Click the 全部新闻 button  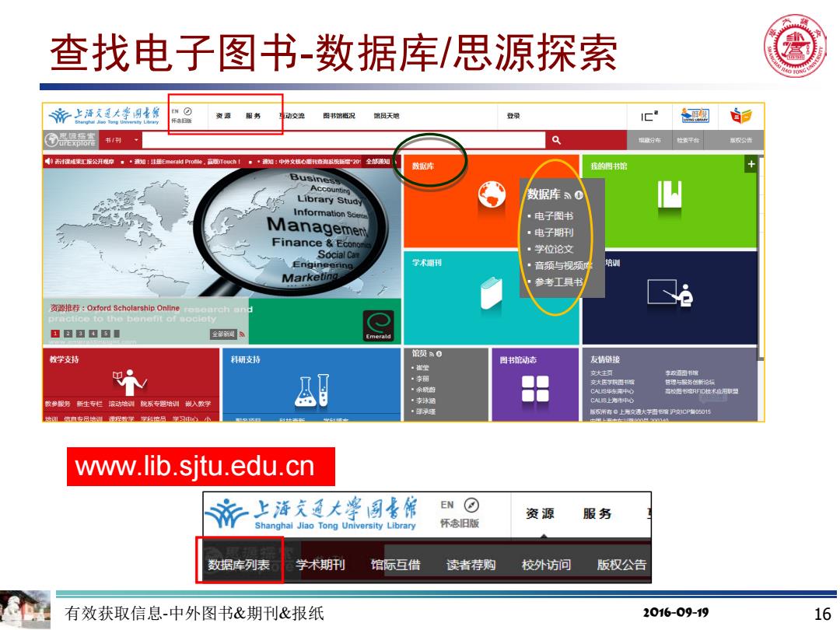(223, 334)
